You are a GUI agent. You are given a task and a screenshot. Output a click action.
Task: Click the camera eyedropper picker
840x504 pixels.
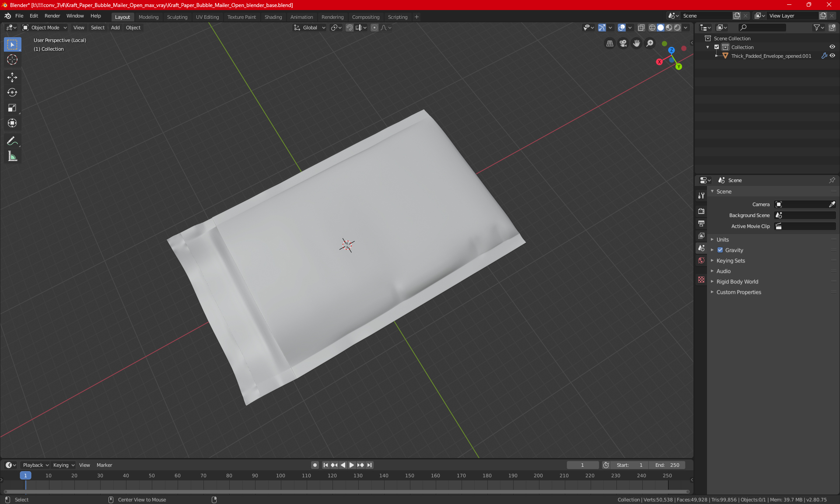[832, 204]
